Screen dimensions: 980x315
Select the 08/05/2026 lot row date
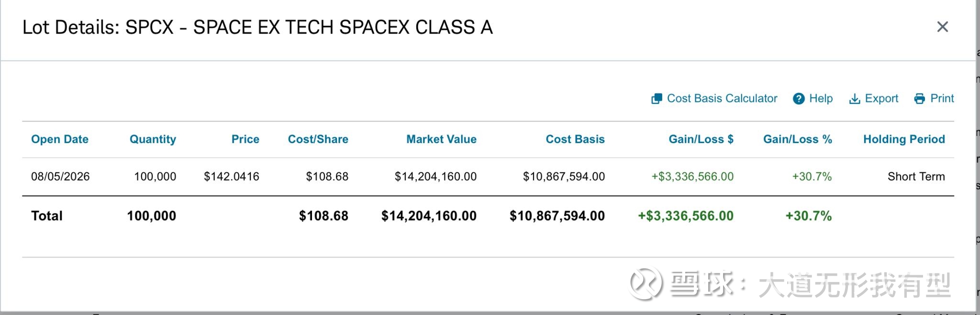60,177
